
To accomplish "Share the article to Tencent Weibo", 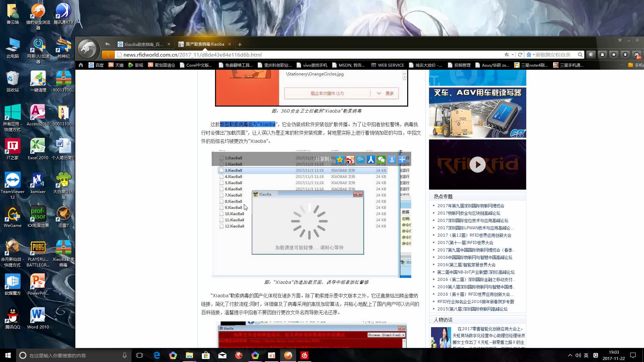I will tap(361, 160).
